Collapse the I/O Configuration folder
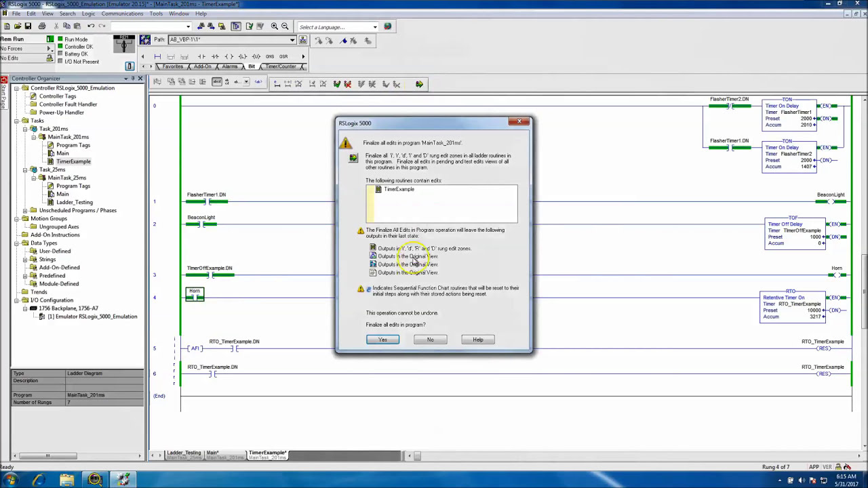This screenshot has width=868, height=488. (x=16, y=300)
